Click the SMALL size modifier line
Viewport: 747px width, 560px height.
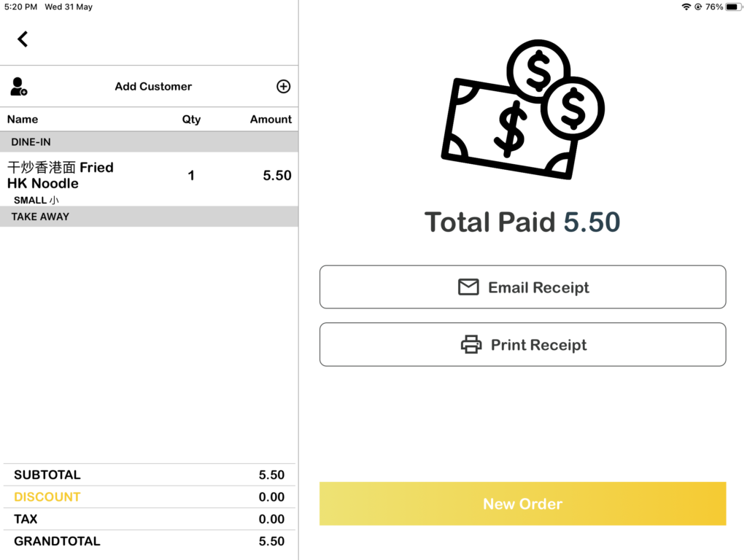point(36,201)
